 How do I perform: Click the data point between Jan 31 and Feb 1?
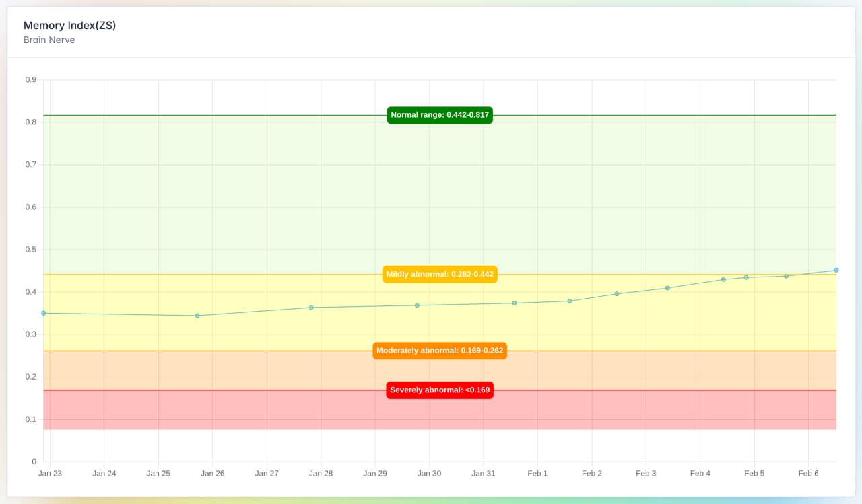(x=515, y=303)
